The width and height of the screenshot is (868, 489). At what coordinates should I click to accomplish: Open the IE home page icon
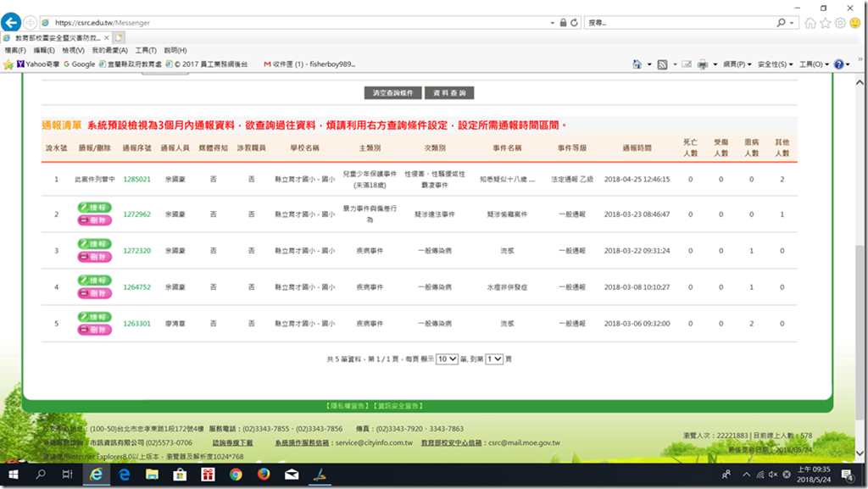coord(810,23)
